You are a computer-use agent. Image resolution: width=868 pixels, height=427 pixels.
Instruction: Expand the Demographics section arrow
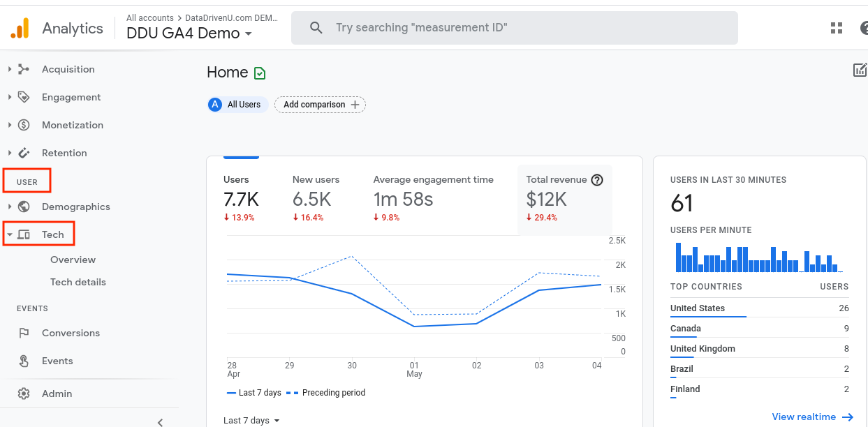point(10,207)
